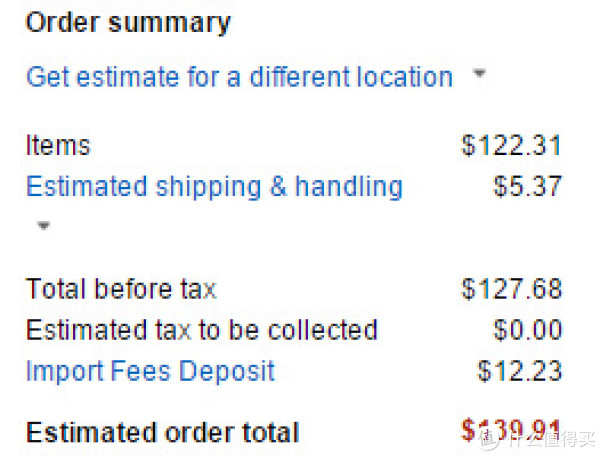Select the Items row label

[58, 145]
